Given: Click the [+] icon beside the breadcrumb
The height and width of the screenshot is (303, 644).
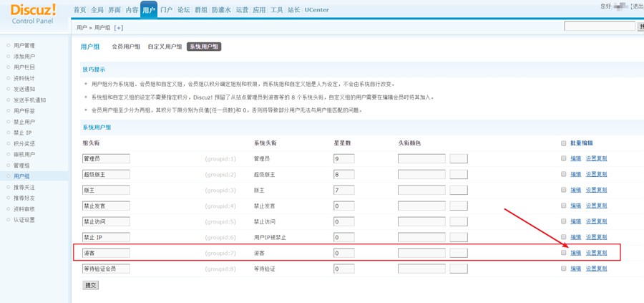Looking at the screenshot, I should [x=119, y=27].
